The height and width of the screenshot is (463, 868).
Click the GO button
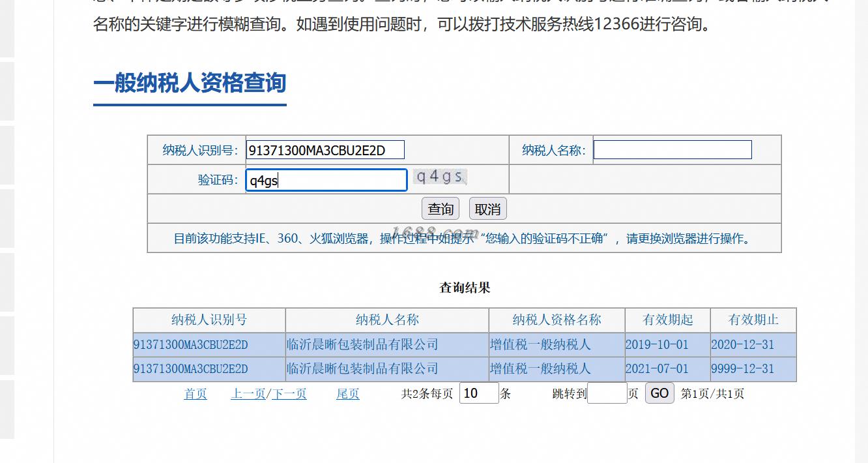click(x=659, y=393)
